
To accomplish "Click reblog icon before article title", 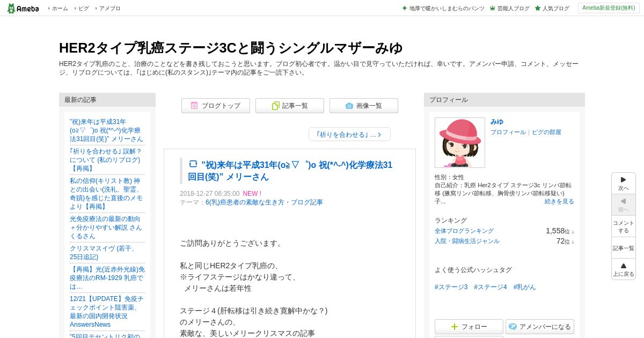I will point(193,164).
